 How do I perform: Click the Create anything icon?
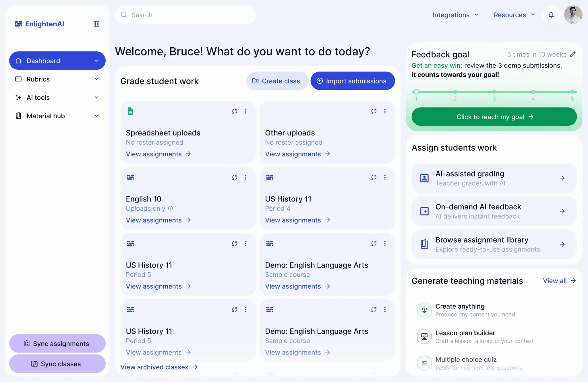click(x=424, y=310)
